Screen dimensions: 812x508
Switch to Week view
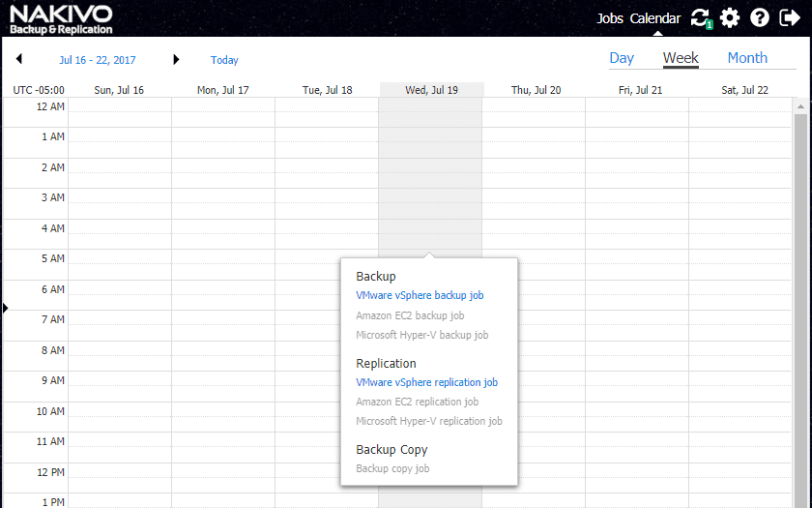(681, 58)
